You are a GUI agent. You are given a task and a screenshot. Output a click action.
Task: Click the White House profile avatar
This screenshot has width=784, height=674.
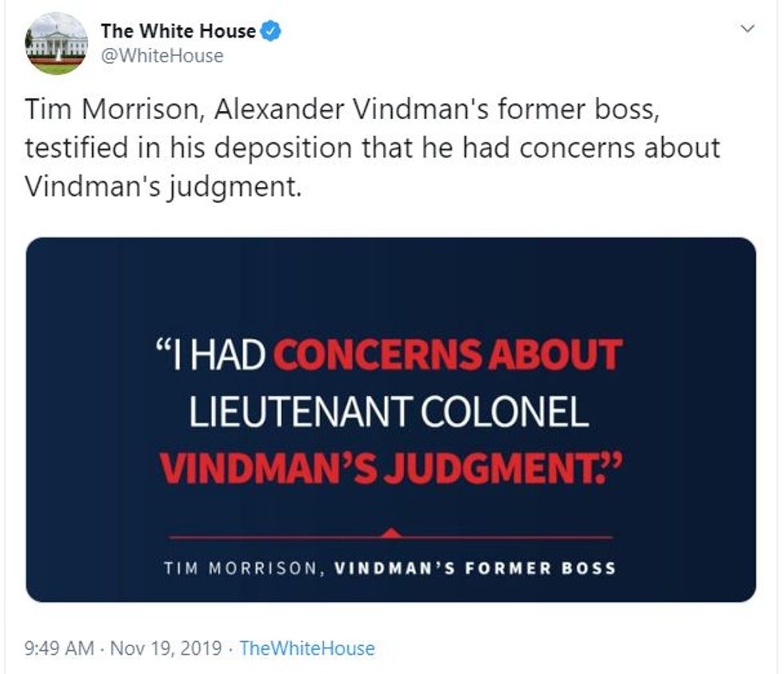tap(56, 44)
